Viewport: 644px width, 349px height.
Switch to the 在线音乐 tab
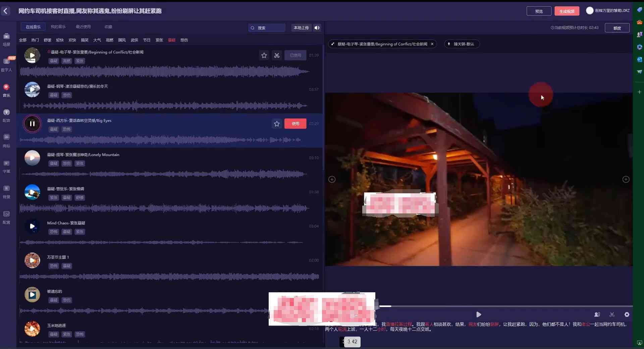click(33, 27)
